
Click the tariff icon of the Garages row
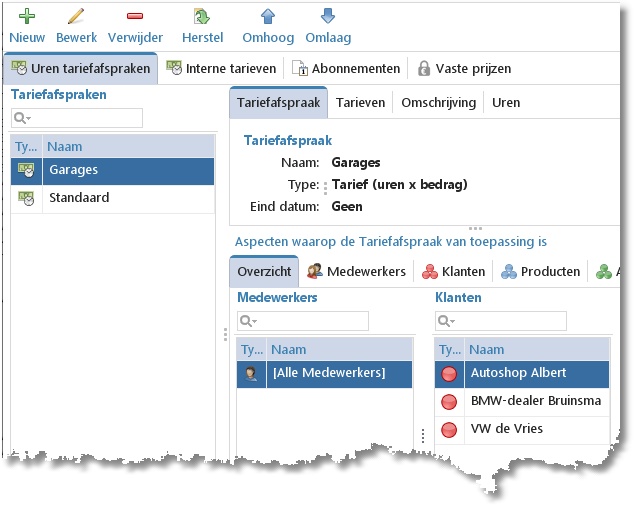(x=26, y=170)
